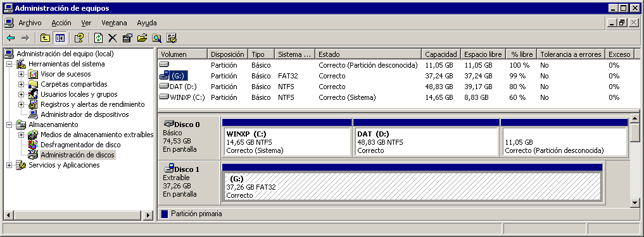This screenshot has height=237, width=644.
Task: Open the Ventana menu
Action: (x=114, y=23)
